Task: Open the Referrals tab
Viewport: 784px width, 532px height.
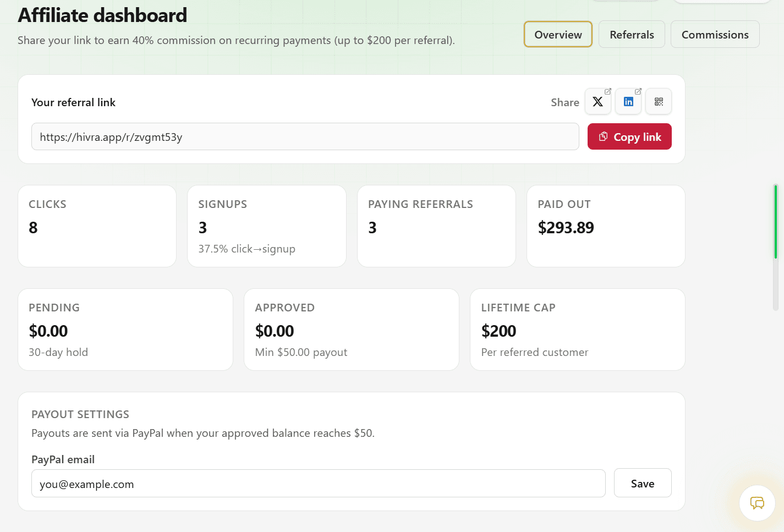Action: click(x=632, y=34)
